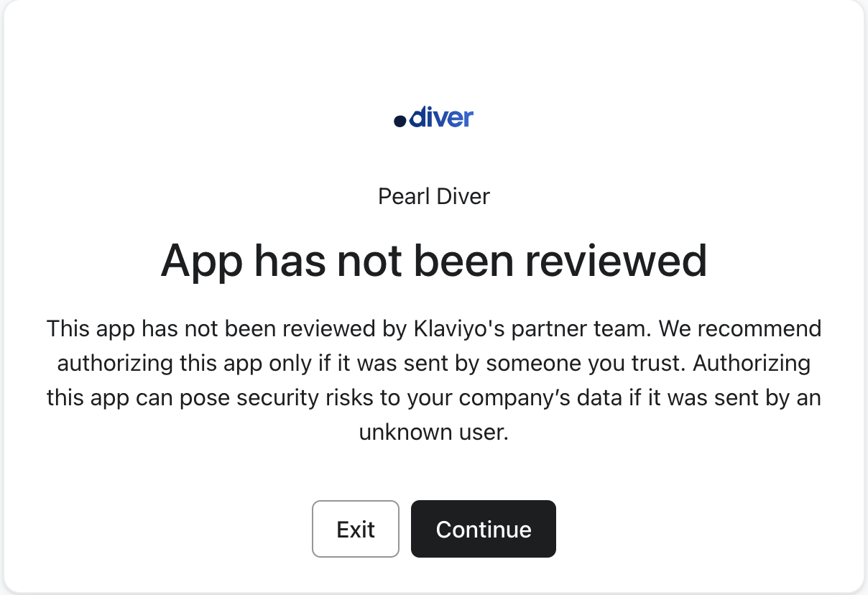Click the word 'Pearl' in app name
This screenshot has width=868, height=595.
point(402,196)
